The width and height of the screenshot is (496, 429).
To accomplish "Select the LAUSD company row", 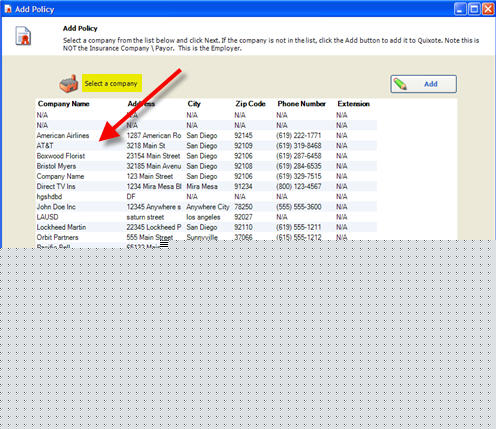I will click(x=206, y=217).
